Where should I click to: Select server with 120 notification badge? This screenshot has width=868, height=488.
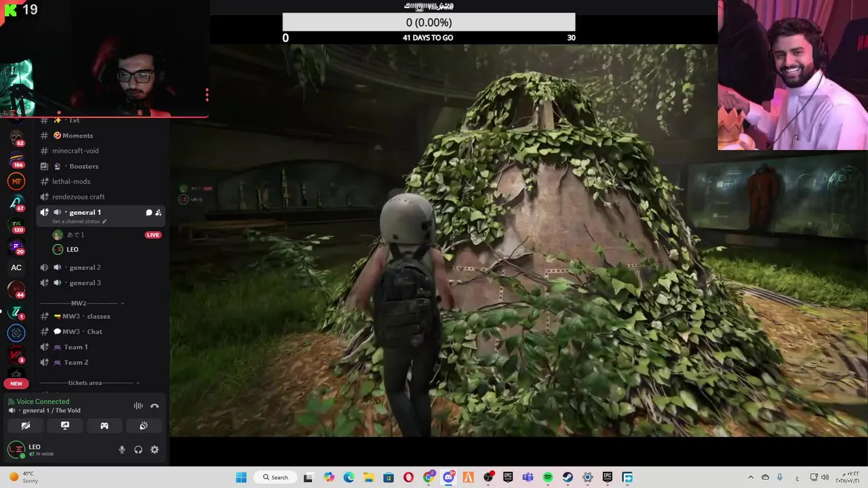coord(16,224)
